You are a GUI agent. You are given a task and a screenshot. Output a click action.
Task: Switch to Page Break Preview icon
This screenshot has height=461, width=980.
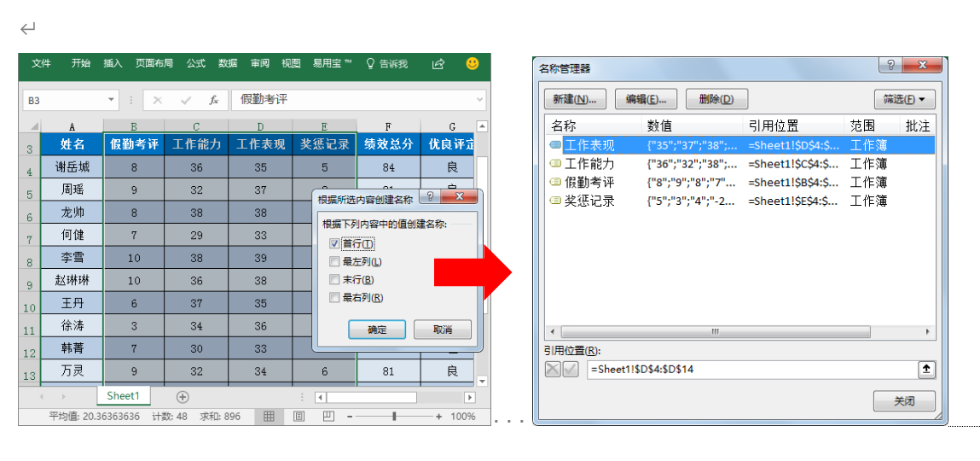(x=328, y=416)
